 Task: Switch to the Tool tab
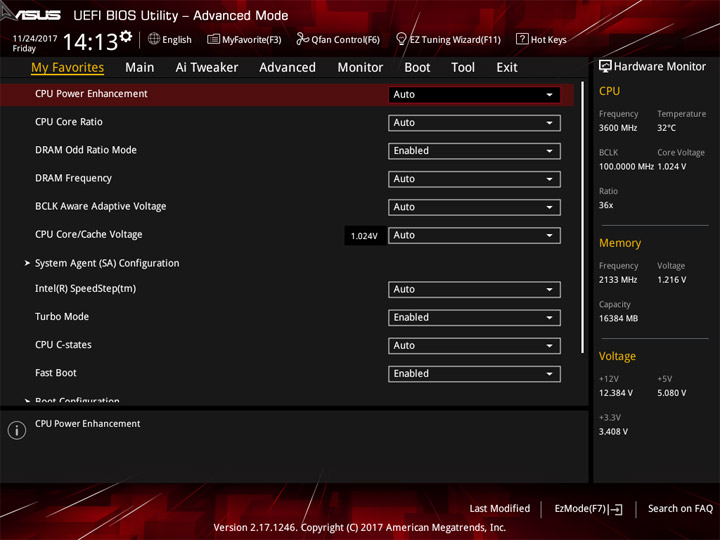[x=463, y=68]
